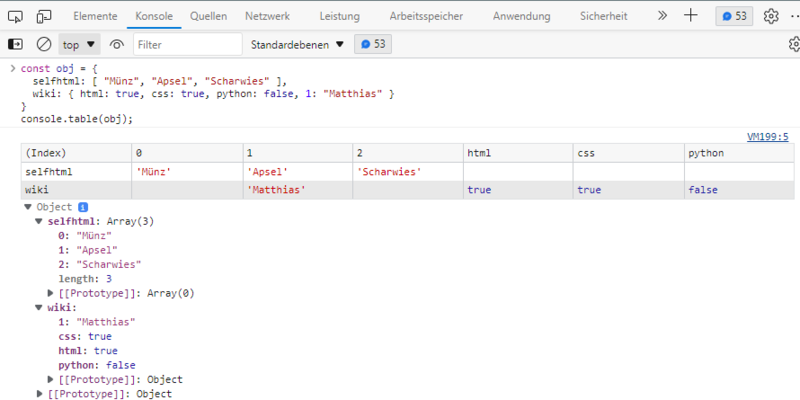The image size is (800, 400).
Task: Expand the bottom-level [[Prototype]]: Object node
Action: pyautogui.click(x=39, y=394)
